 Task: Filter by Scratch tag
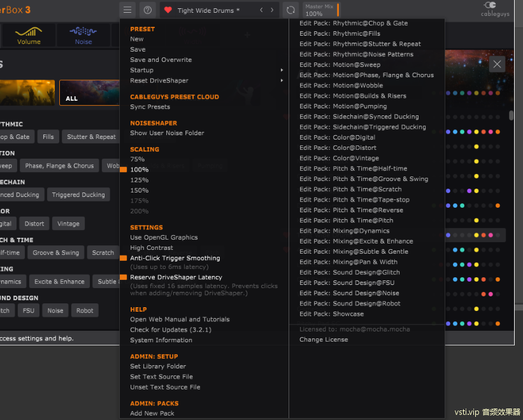coord(103,252)
